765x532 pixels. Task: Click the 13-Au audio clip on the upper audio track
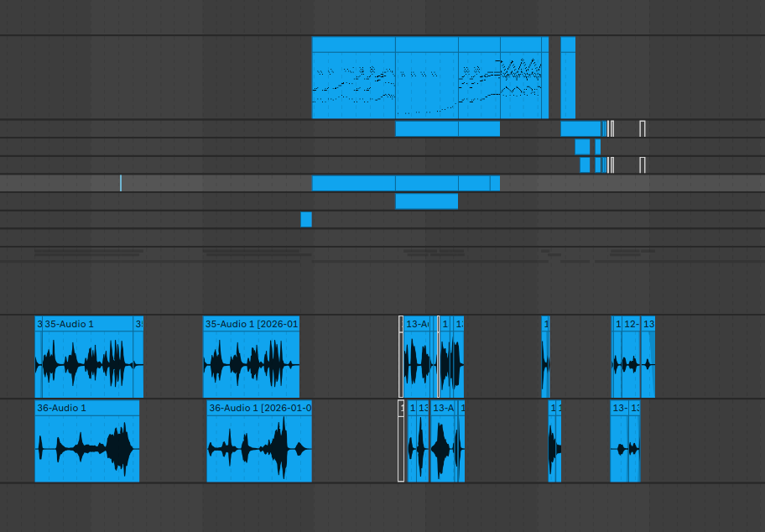417,357
